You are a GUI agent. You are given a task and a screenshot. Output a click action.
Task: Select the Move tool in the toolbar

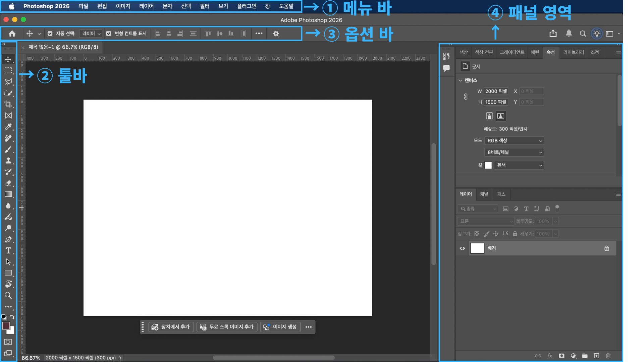click(x=8, y=59)
